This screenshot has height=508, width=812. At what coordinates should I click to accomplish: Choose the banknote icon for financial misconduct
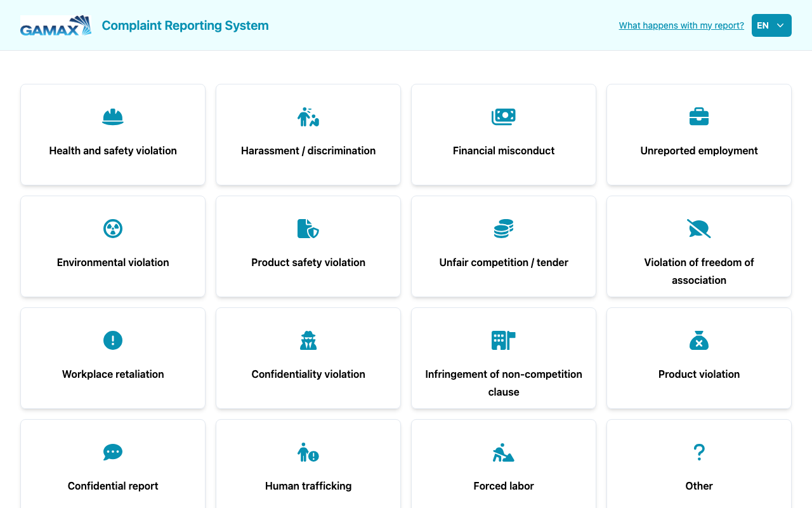click(504, 117)
